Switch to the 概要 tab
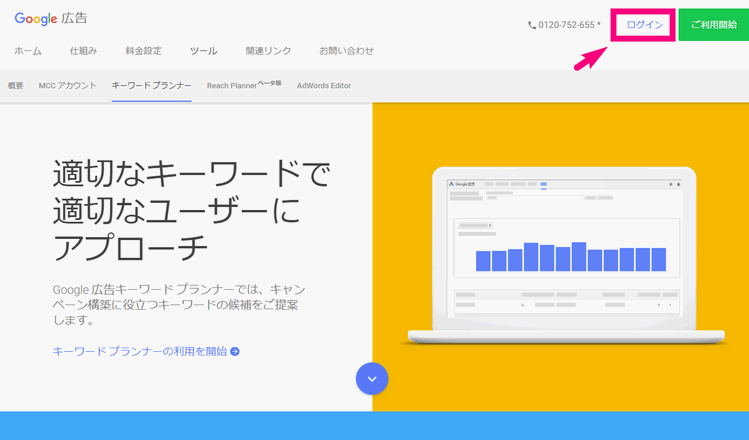Viewport: 749px width, 440px height. (15, 86)
